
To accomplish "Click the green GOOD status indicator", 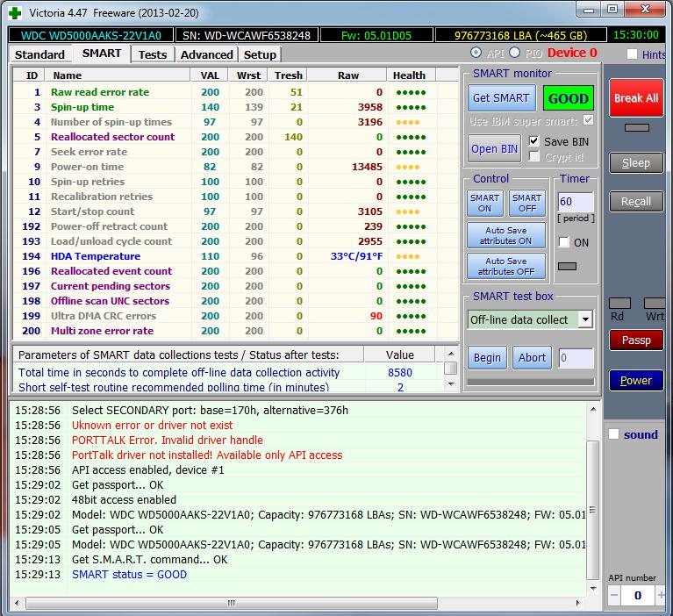I will (569, 98).
